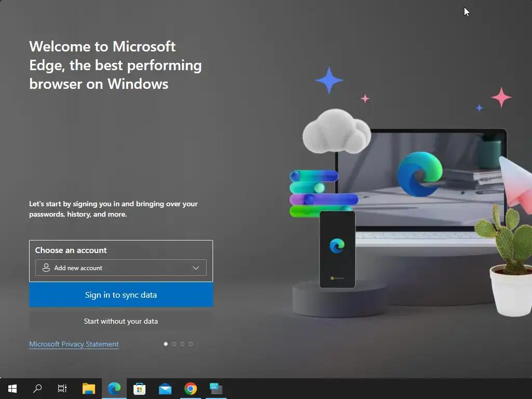532x399 pixels.
Task: Expand the Add new account dropdown
Action: [121, 268]
